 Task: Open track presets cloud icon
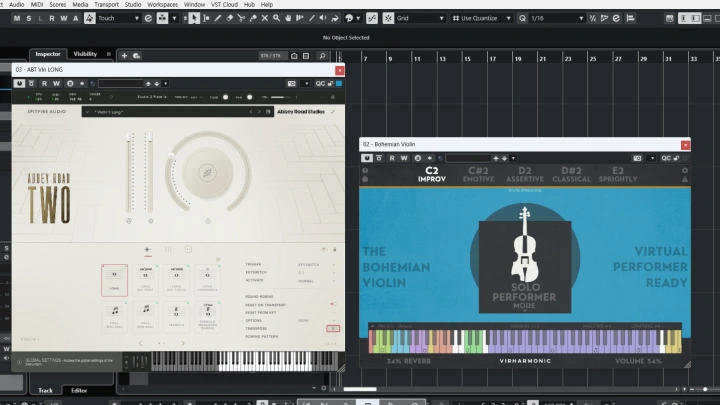point(136,56)
